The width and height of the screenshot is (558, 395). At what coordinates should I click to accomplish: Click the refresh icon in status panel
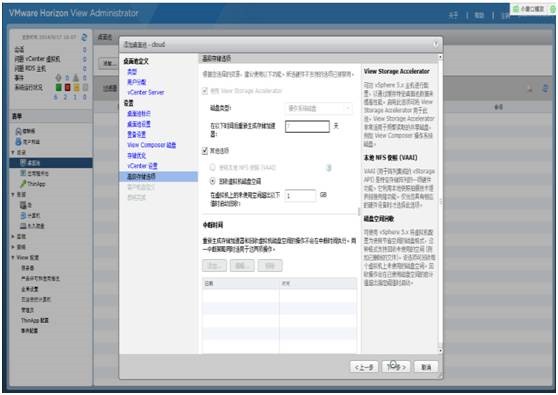click(x=84, y=37)
